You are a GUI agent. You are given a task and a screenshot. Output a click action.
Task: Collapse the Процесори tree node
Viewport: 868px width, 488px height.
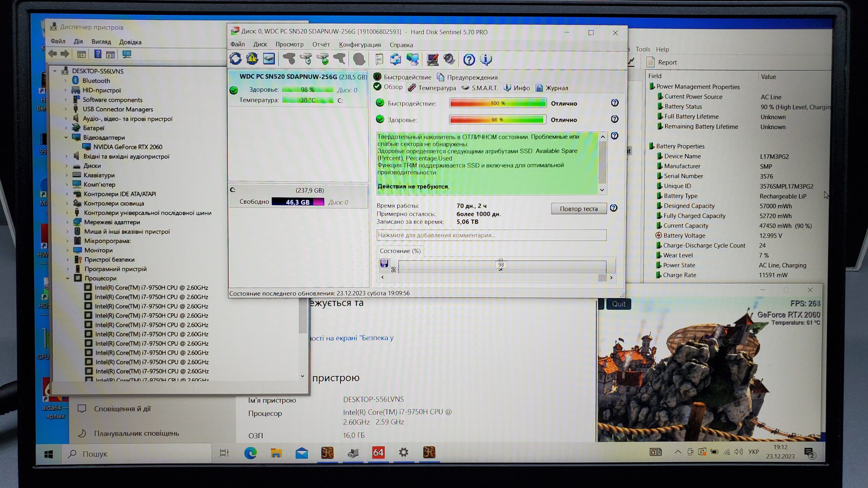(x=68, y=278)
